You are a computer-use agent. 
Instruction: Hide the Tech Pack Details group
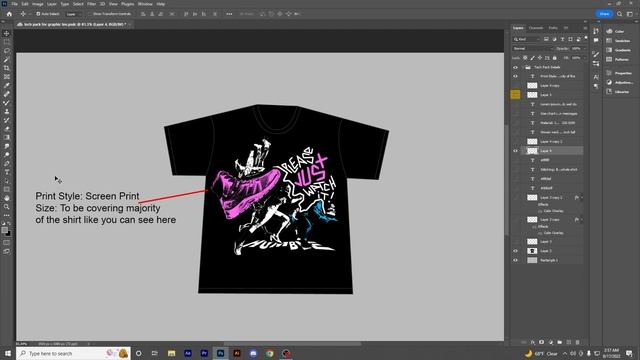tap(515, 67)
